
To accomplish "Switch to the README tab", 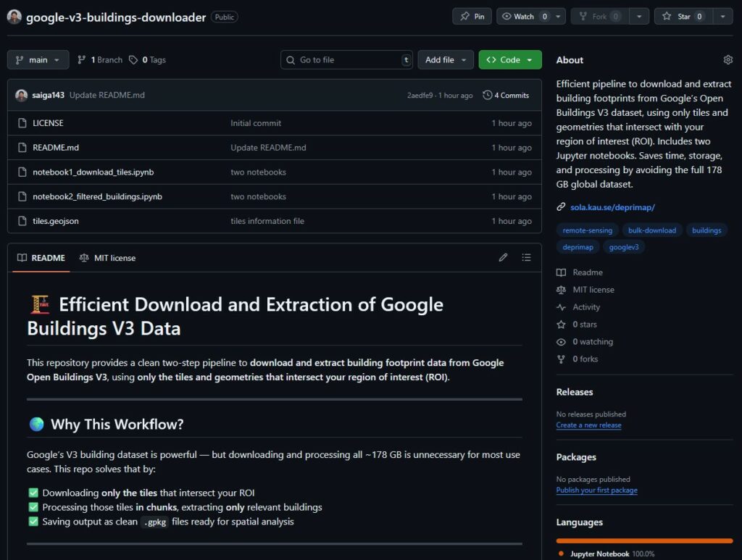I will tap(41, 258).
